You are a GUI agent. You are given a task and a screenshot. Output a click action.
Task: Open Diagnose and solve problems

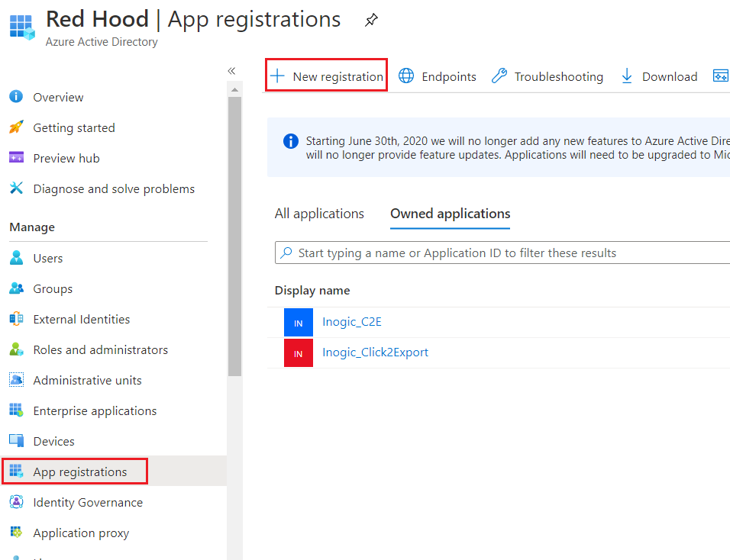click(x=102, y=188)
